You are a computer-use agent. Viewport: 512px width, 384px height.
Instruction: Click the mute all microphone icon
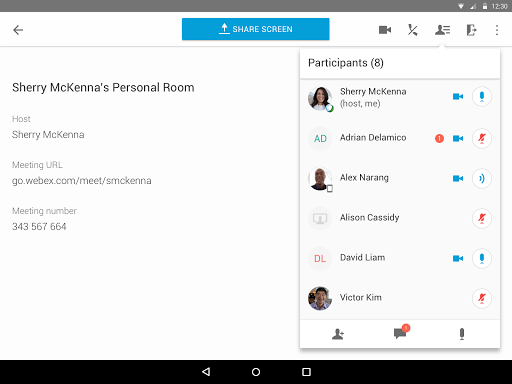(462, 334)
